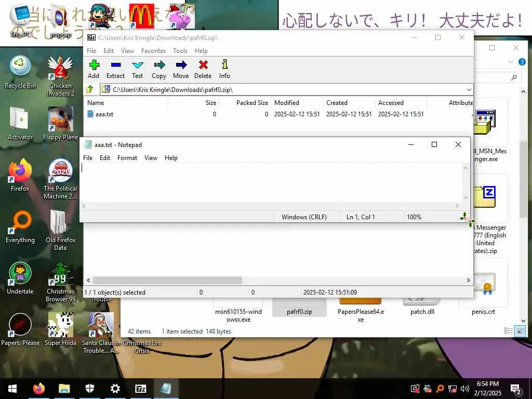
Task: Open the Notepad View menu
Action: (151, 158)
